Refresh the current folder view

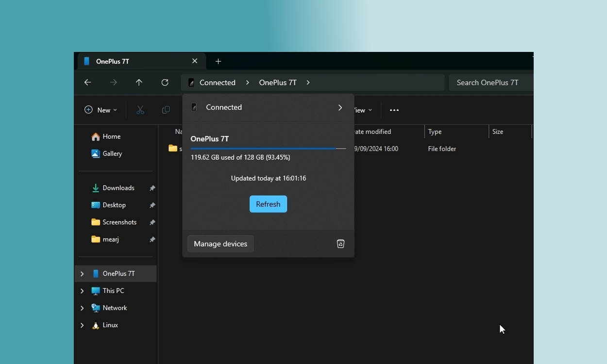pos(165,83)
